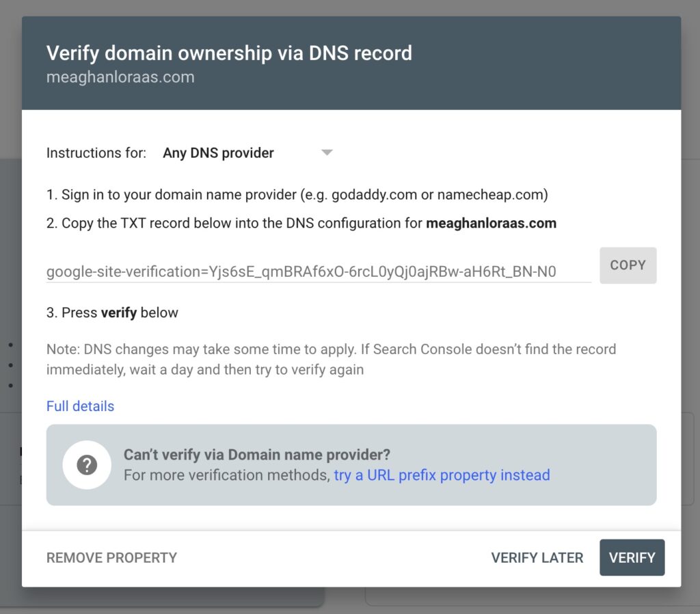The image size is (700, 614).
Task: Click bold meaghanloraas.com in step 2
Action: 491,223
